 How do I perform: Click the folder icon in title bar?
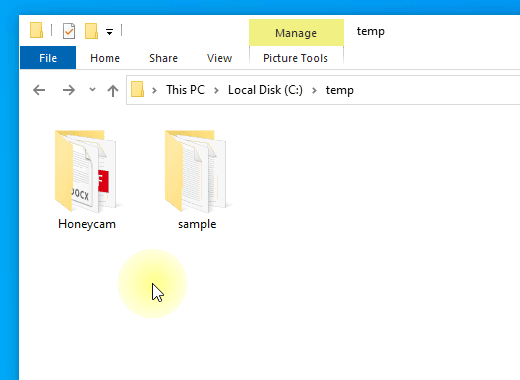[x=36, y=30]
